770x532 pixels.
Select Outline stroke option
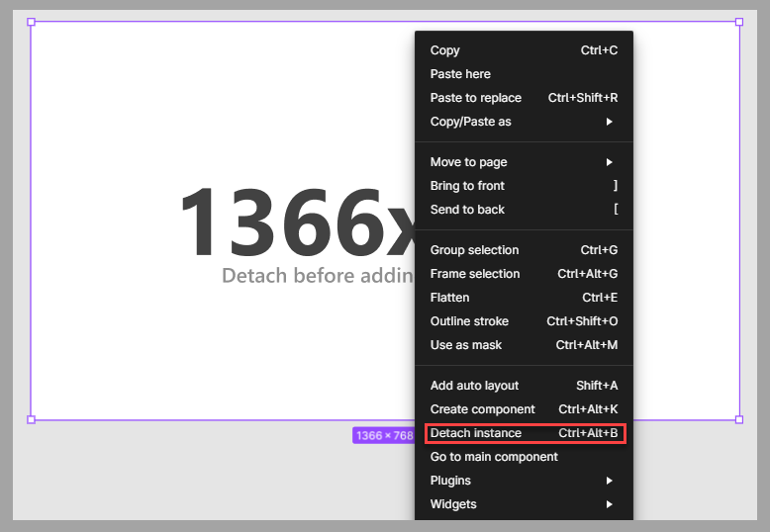[x=524, y=321]
